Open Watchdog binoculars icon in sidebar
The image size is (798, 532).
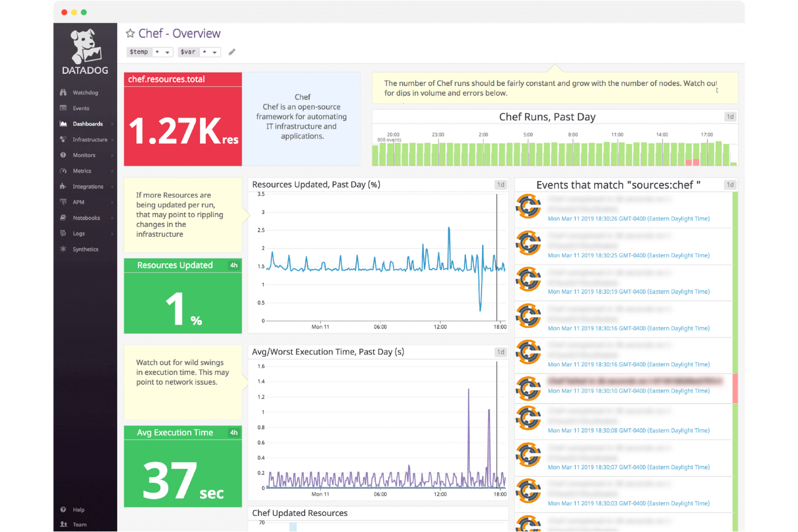click(x=63, y=93)
